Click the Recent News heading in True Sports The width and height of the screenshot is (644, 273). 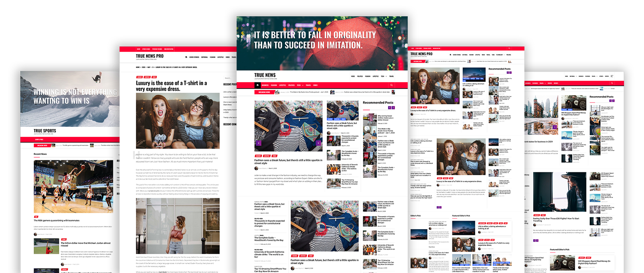point(40,154)
